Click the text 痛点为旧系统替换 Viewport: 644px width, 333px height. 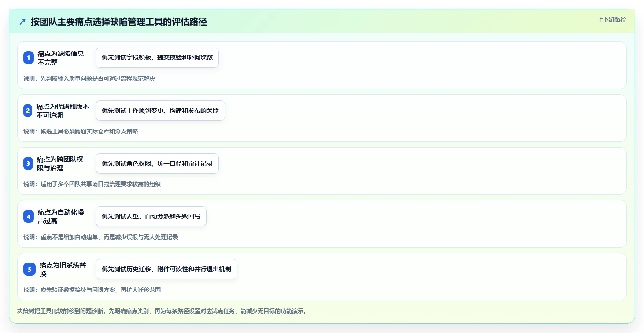[63, 269]
